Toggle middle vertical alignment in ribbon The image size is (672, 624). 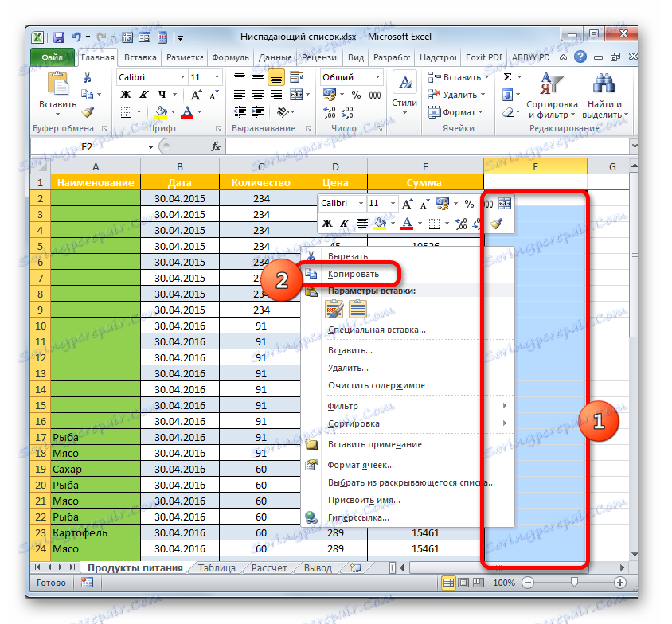coord(257,77)
